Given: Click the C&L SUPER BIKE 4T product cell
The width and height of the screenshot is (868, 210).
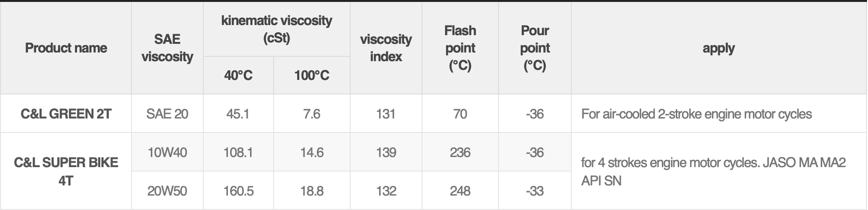Looking at the screenshot, I should tap(66, 171).
